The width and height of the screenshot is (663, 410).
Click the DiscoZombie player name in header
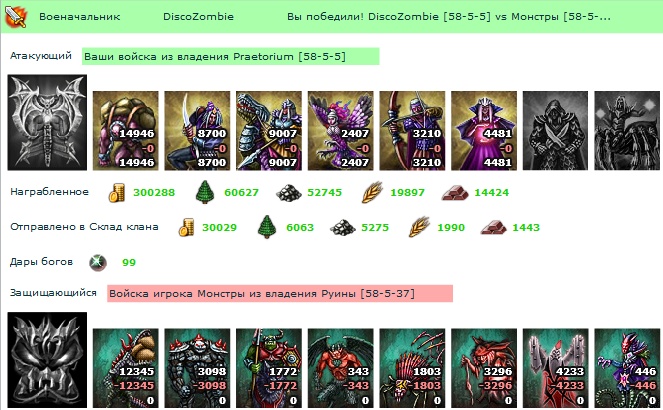[198, 17]
